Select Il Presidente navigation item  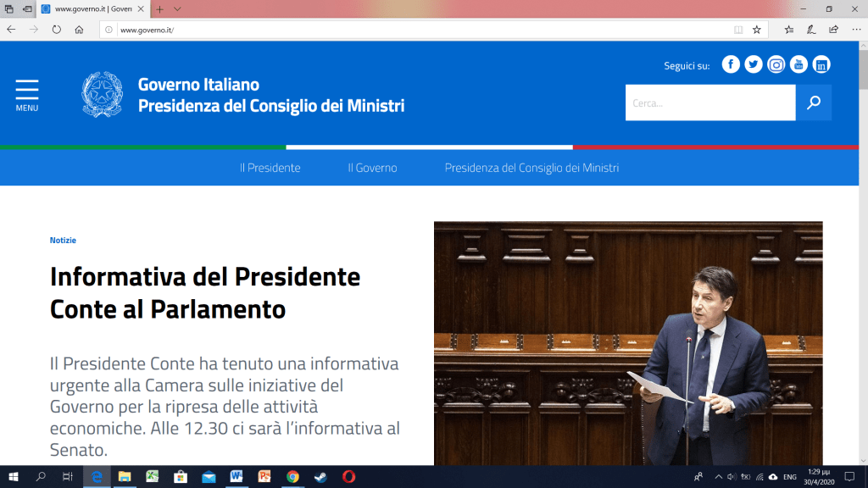coord(270,168)
